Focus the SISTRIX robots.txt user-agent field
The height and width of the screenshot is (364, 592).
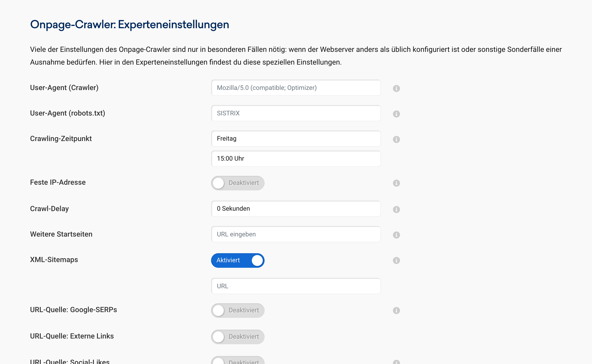(x=296, y=113)
